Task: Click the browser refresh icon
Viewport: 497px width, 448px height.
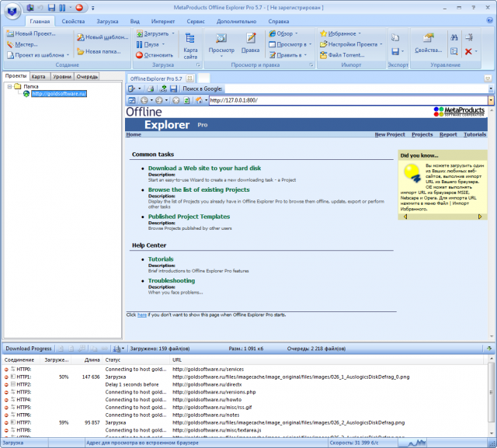Action: click(x=186, y=100)
